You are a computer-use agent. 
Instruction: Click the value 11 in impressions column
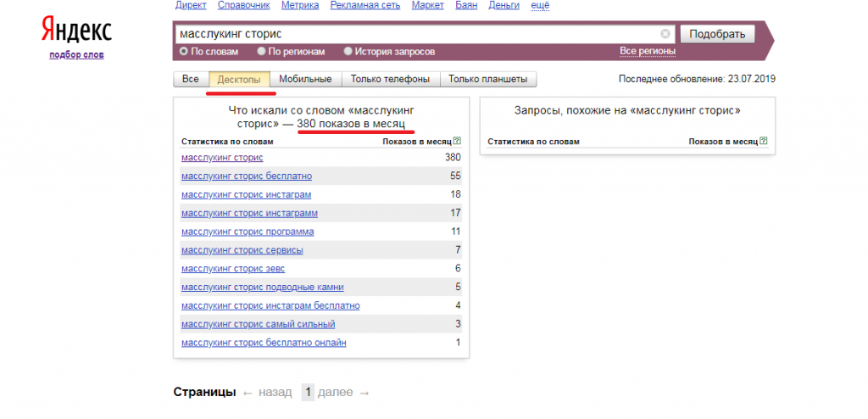click(455, 232)
